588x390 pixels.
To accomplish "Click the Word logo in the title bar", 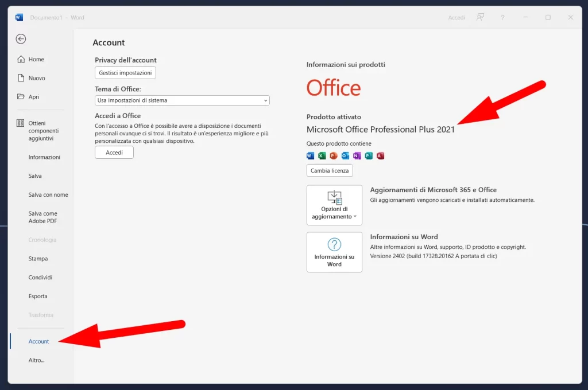I will (19, 17).
